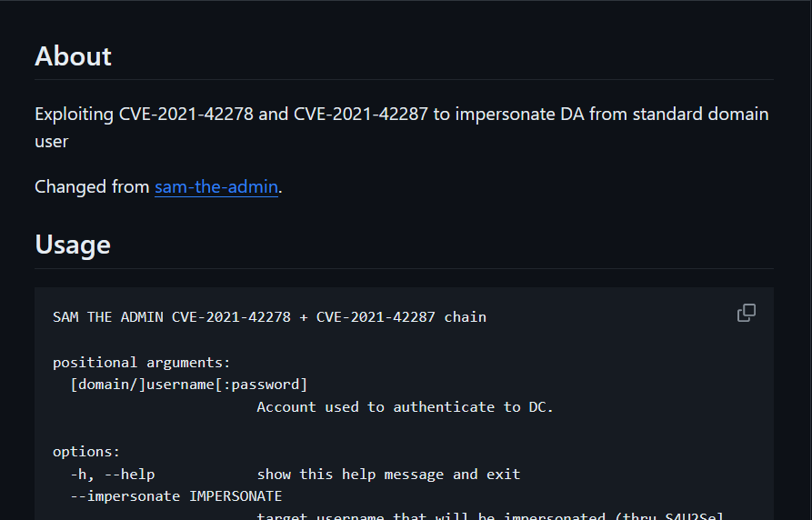The image size is (812, 520).
Task: Click the [domain/]username[:password] argument line
Action: pyautogui.click(x=189, y=385)
